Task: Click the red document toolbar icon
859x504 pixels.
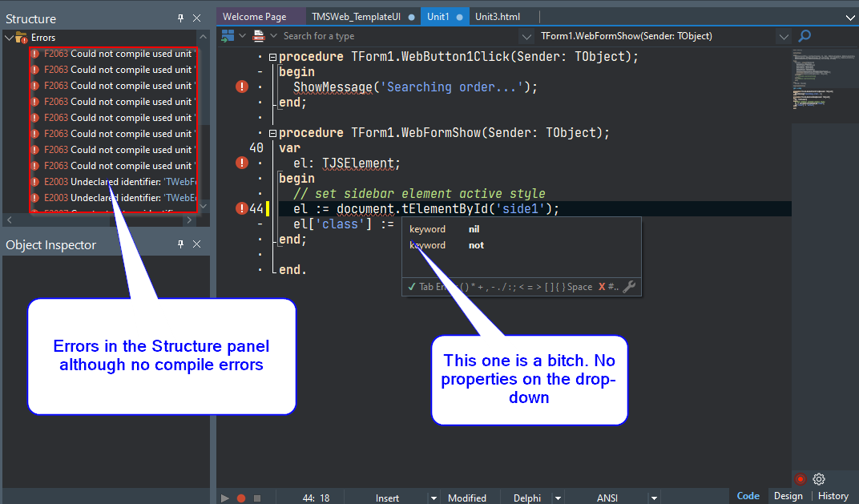Action: pos(259,35)
